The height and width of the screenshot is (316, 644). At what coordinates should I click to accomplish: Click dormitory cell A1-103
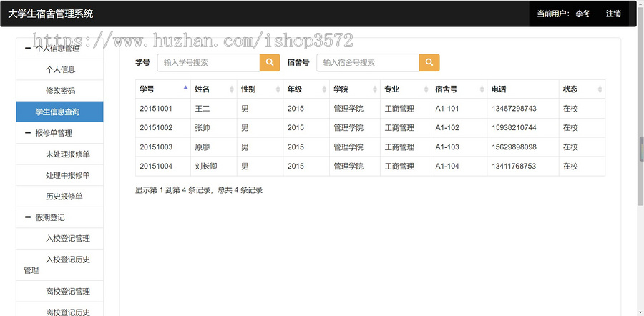pos(459,147)
